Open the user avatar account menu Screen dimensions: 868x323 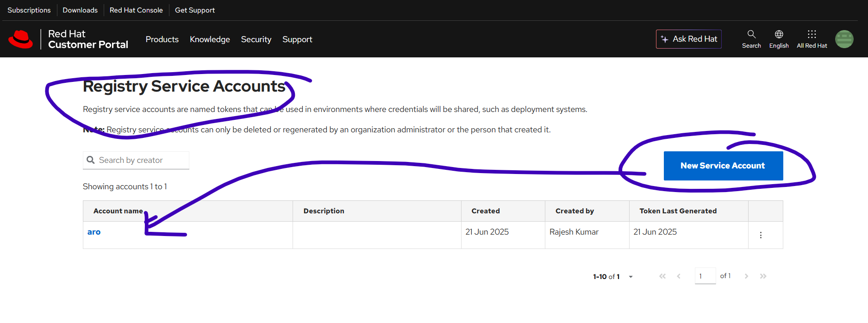[844, 39]
